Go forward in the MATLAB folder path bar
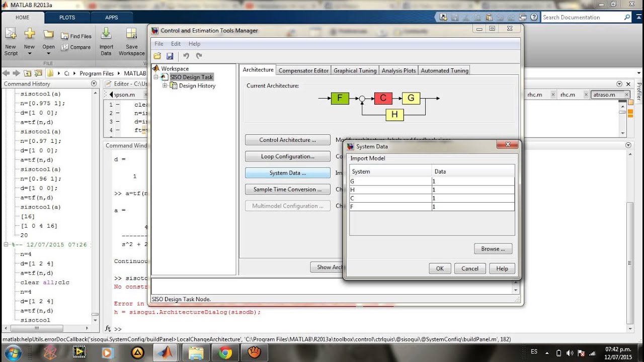 click(16, 73)
